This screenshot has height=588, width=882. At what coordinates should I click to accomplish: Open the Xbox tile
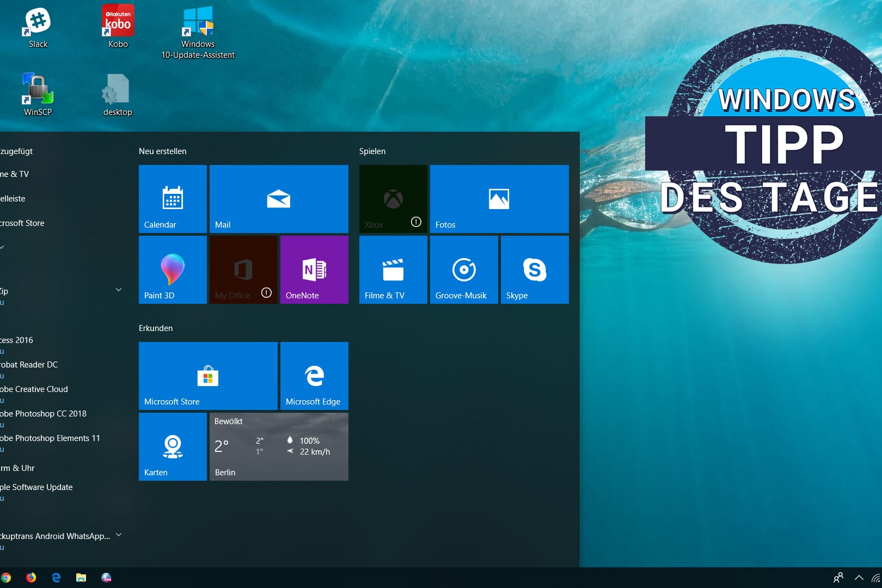(393, 199)
